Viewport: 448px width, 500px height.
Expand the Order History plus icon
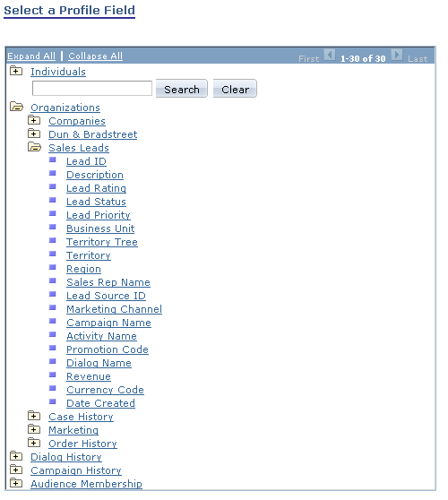click(x=34, y=443)
